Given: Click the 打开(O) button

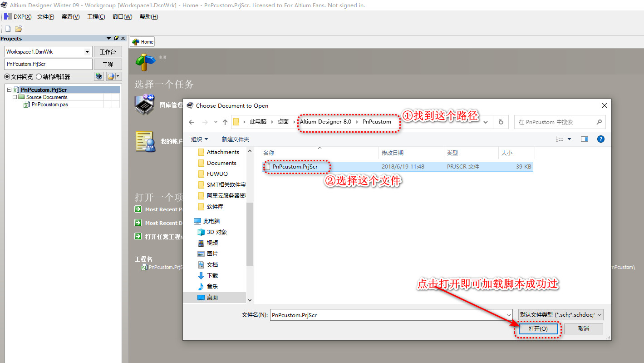Looking at the screenshot, I should pos(538,328).
